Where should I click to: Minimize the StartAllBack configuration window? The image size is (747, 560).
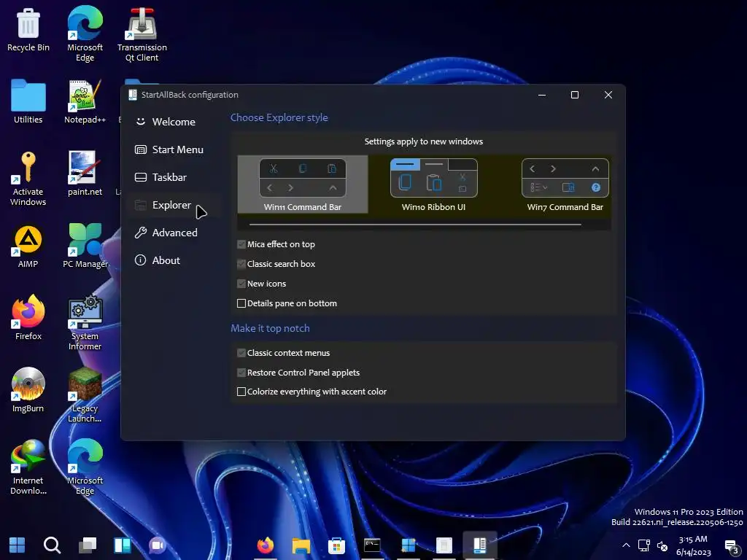tap(542, 95)
